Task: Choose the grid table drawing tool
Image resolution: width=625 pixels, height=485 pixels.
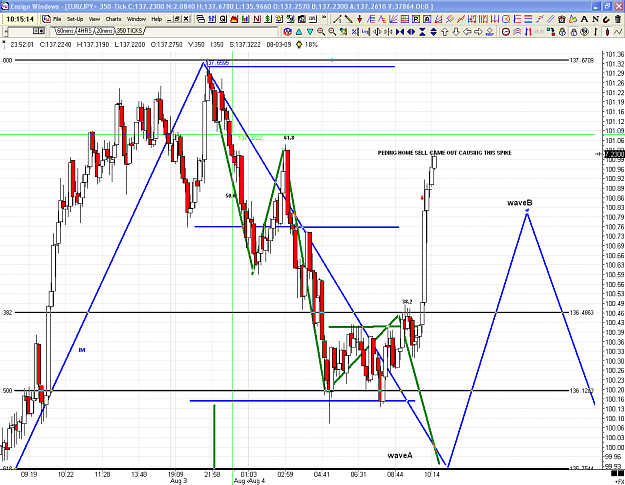Action: tap(405, 19)
